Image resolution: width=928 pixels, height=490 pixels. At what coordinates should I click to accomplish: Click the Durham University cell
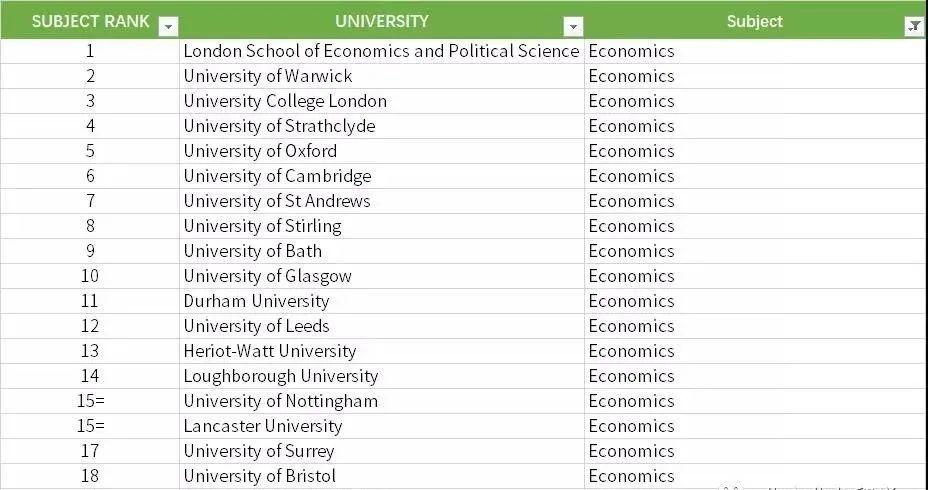(x=382, y=301)
